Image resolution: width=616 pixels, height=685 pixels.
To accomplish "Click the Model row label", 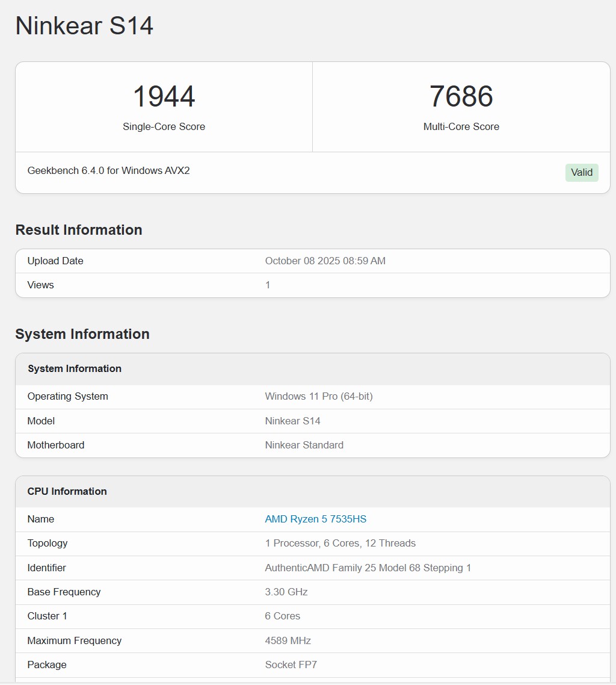I will [41, 421].
